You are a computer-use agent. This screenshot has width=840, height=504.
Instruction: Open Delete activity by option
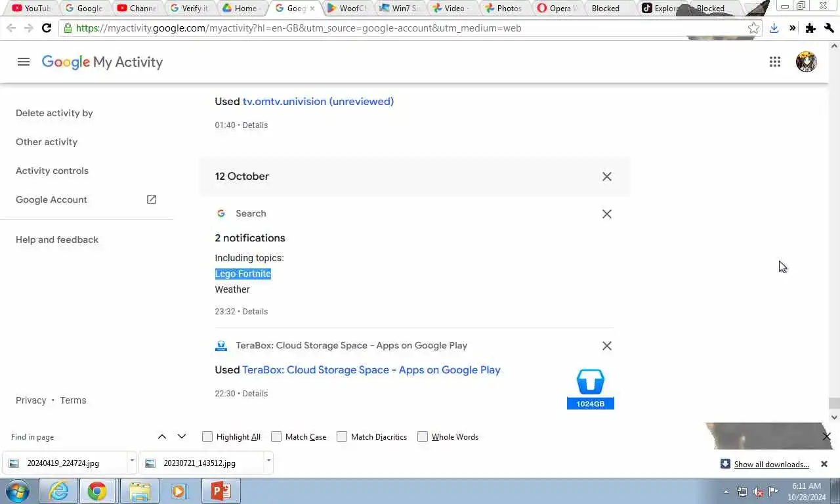[54, 113]
